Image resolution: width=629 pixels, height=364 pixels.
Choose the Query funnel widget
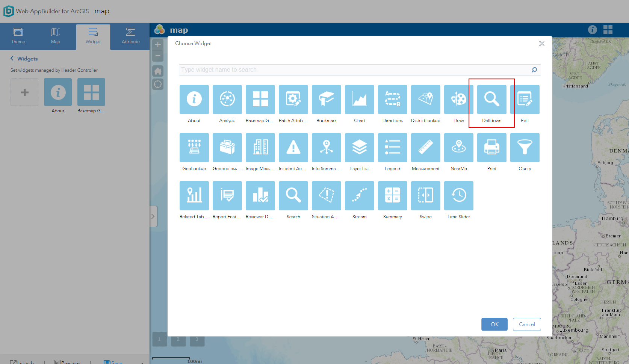(x=525, y=148)
